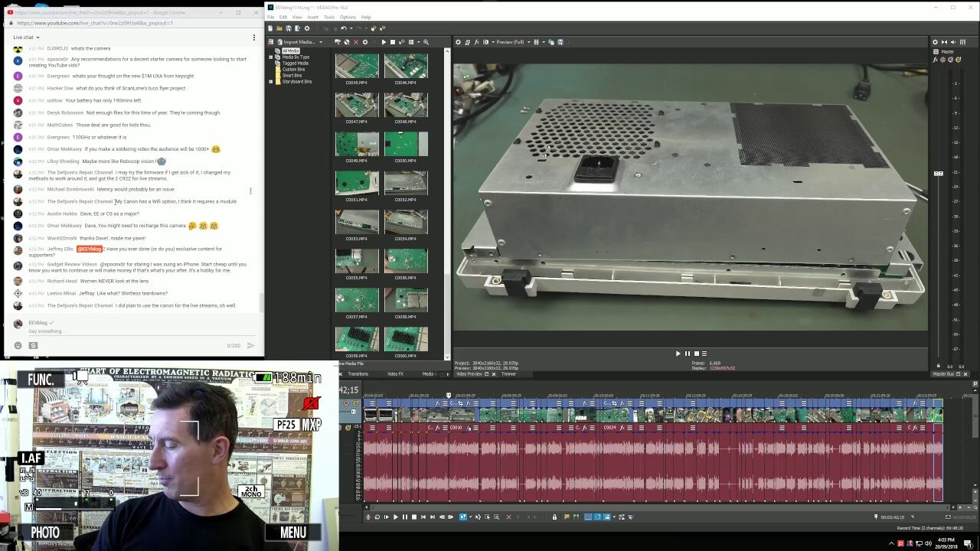
Task: Stop the video in the preview window
Action: tap(696, 354)
